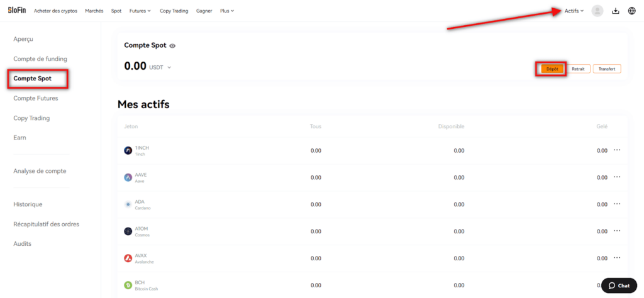Viewport: 644px width, 298px height.
Task: Go to Compte Futures in sidebar
Action: [x=35, y=98]
